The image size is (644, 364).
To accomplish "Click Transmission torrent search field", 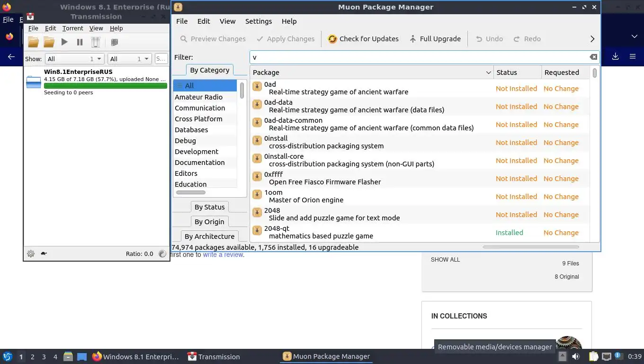I will click(161, 59).
